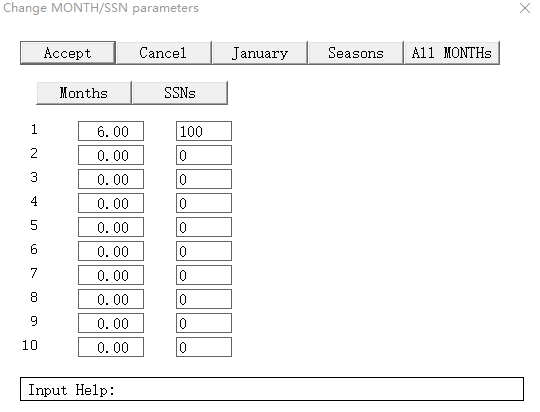Click the Cancel button
Screen dimensions: 540x412
(x=164, y=53)
